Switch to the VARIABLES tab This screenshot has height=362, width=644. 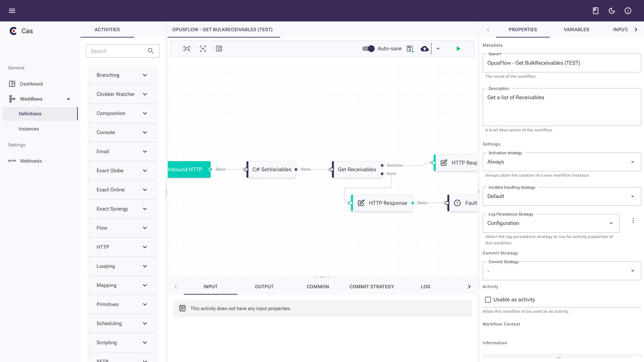[x=576, y=29]
